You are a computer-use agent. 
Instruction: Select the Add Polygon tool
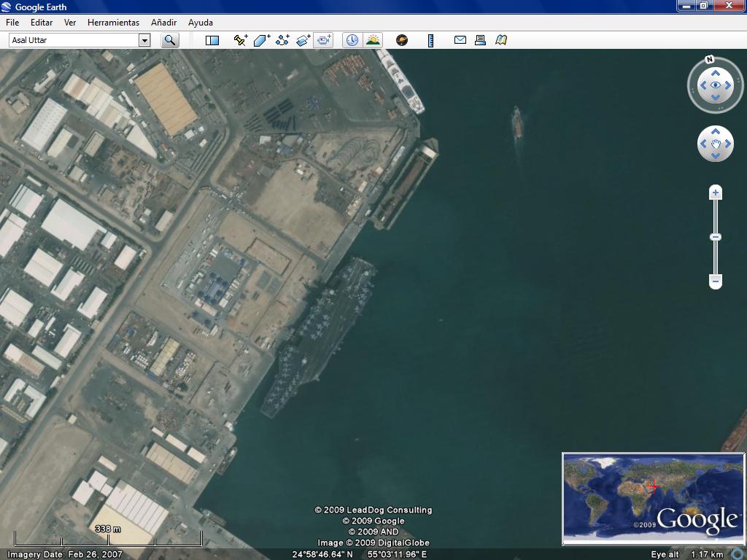coord(261,40)
